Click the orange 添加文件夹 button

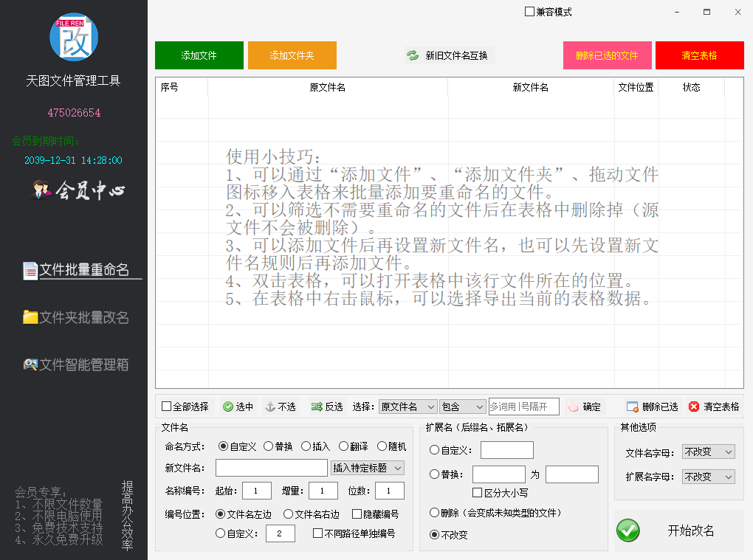[x=292, y=55]
